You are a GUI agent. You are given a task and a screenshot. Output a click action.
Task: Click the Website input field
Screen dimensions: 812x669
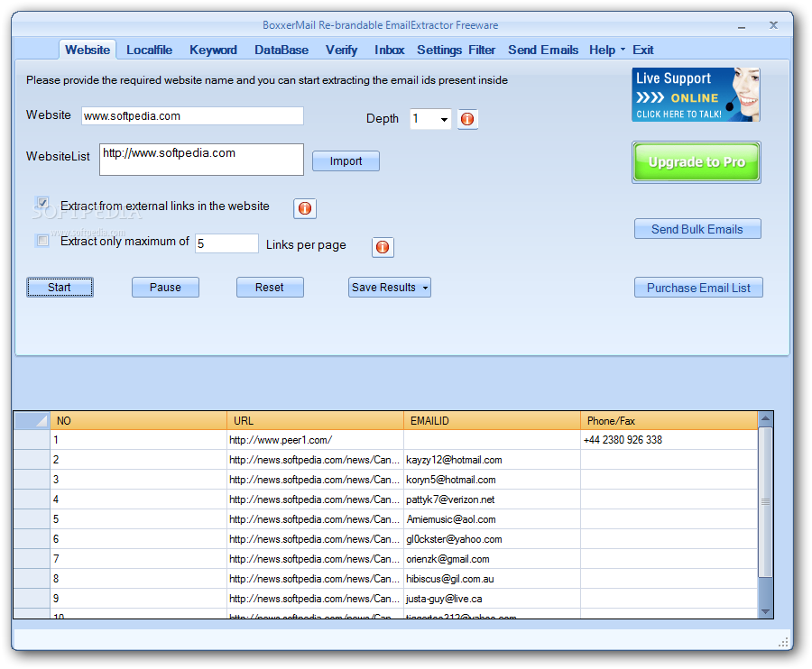coord(192,116)
